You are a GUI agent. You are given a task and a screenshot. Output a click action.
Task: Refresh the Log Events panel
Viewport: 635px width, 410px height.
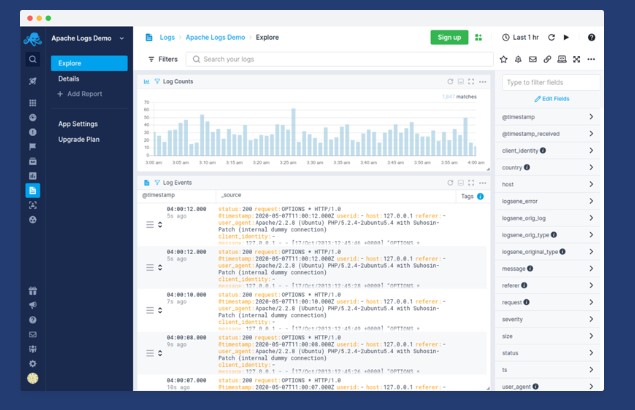[450, 183]
